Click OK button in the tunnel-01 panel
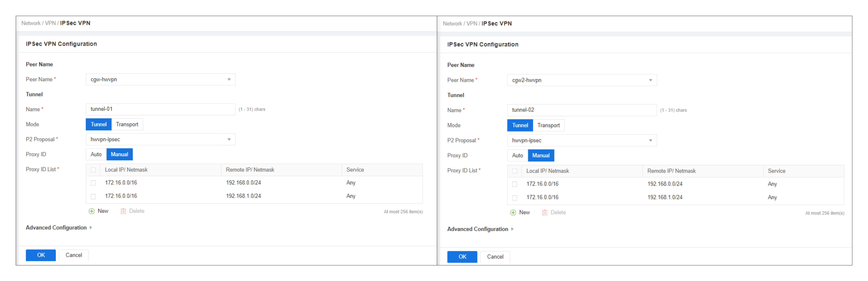 pyautogui.click(x=41, y=255)
